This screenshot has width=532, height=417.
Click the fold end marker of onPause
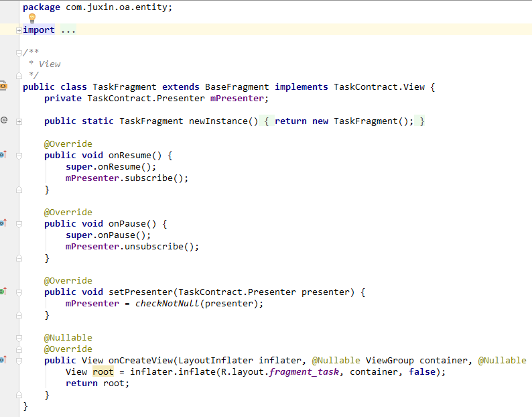click(x=19, y=258)
